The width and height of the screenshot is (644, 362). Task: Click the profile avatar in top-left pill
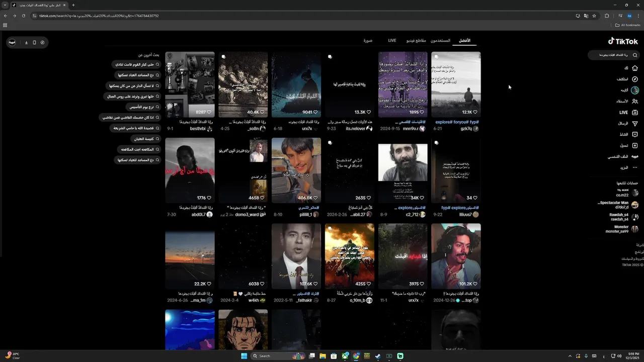pyautogui.click(x=12, y=42)
